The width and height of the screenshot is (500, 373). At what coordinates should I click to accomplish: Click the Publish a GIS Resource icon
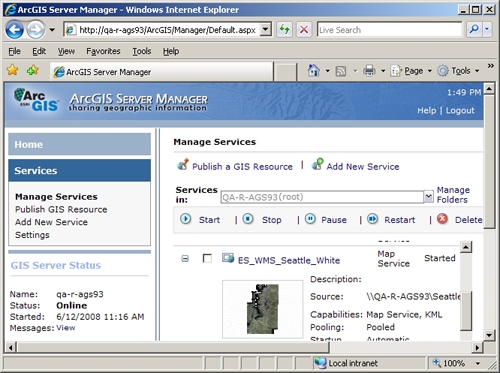click(183, 164)
